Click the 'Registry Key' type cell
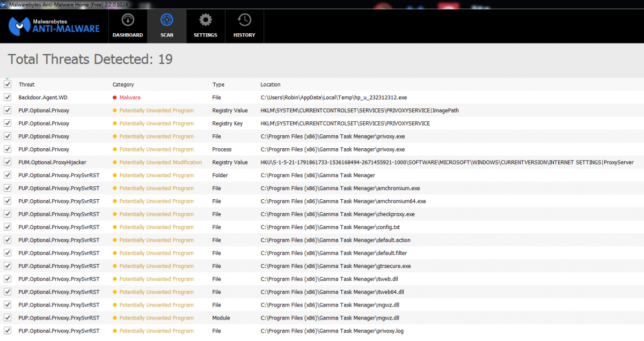The height and width of the screenshot is (341, 644). point(228,124)
